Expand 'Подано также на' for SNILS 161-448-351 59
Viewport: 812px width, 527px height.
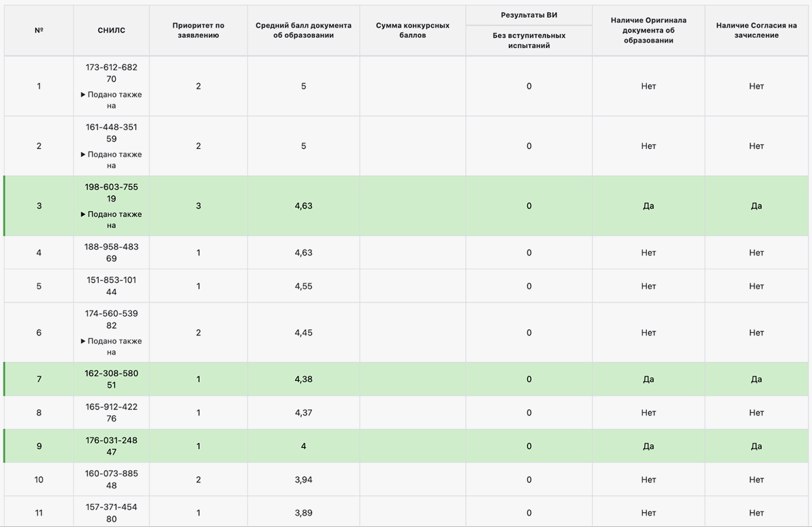112,160
